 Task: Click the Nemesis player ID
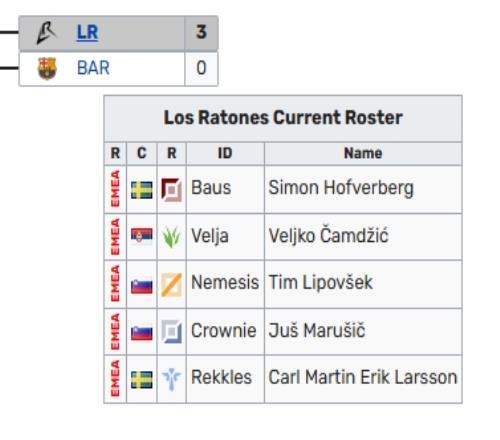[225, 282]
